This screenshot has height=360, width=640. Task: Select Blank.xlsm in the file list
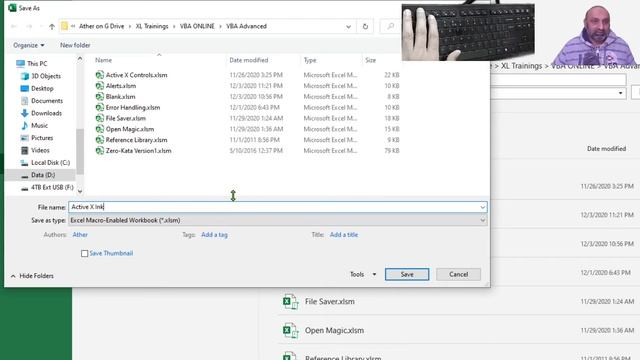pos(120,97)
